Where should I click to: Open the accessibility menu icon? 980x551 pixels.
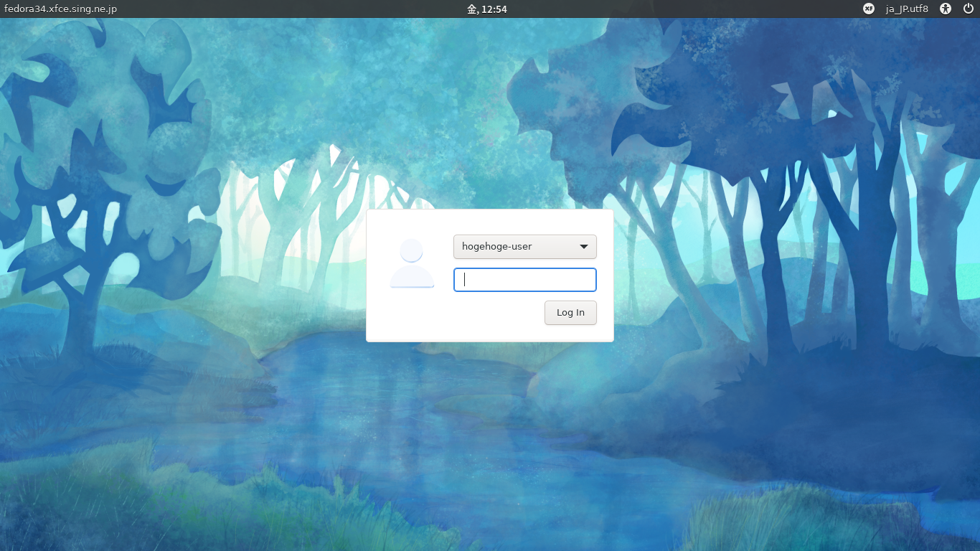[x=946, y=9]
